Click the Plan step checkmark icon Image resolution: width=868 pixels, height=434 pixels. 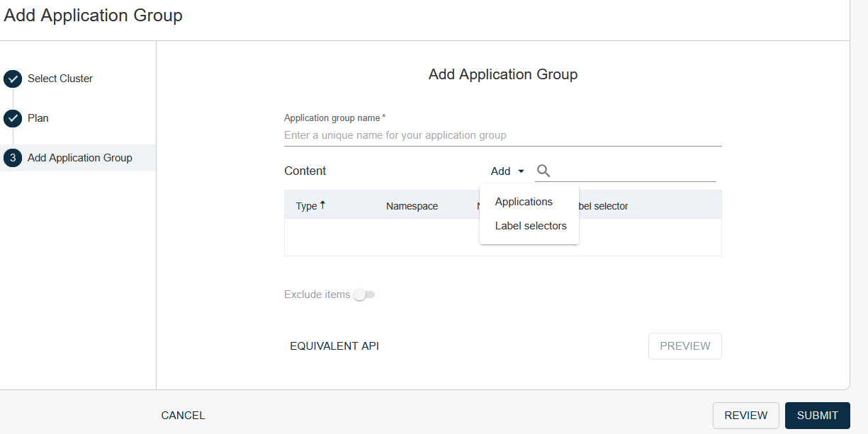click(x=13, y=118)
